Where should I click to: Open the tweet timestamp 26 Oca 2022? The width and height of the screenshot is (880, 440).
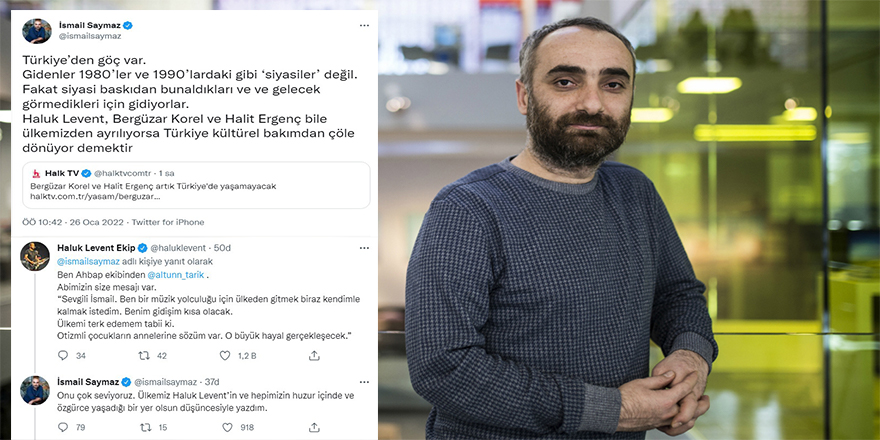96,222
